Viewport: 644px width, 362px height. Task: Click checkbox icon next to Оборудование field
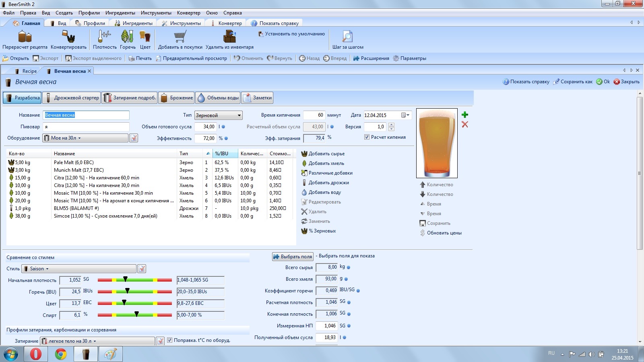point(134,138)
